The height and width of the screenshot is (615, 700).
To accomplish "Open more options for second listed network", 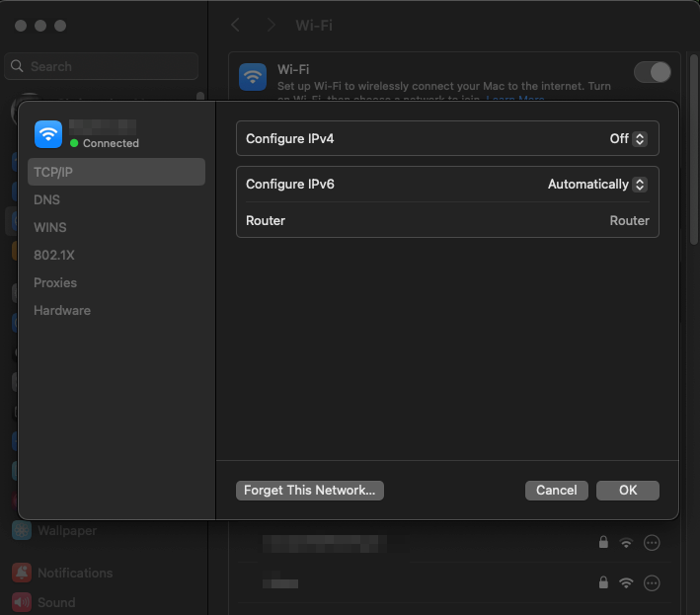I will point(651,582).
